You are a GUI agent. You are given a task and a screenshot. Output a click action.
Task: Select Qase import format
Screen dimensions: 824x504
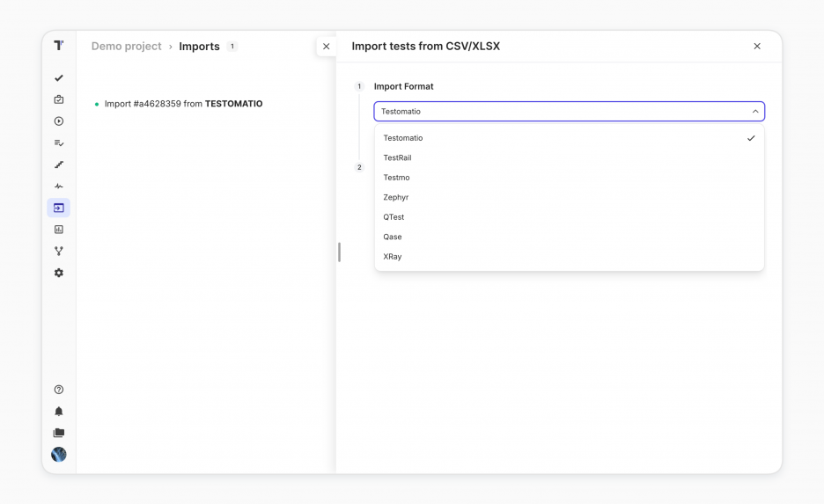pyautogui.click(x=569, y=237)
